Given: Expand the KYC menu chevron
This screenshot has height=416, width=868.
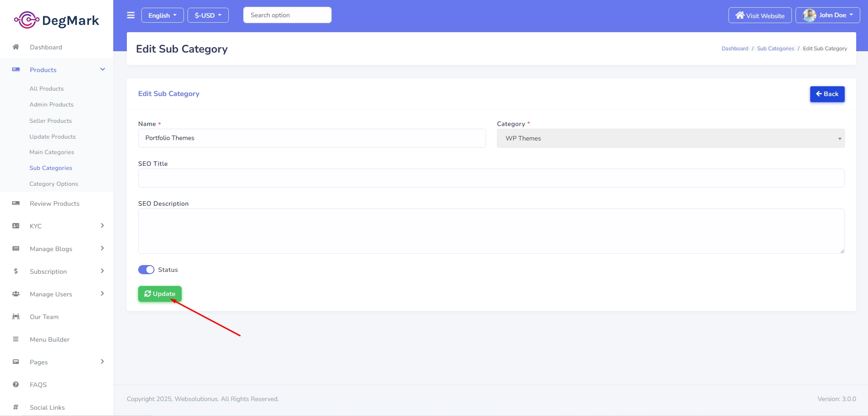Looking at the screenshot, I should [102, 226].
